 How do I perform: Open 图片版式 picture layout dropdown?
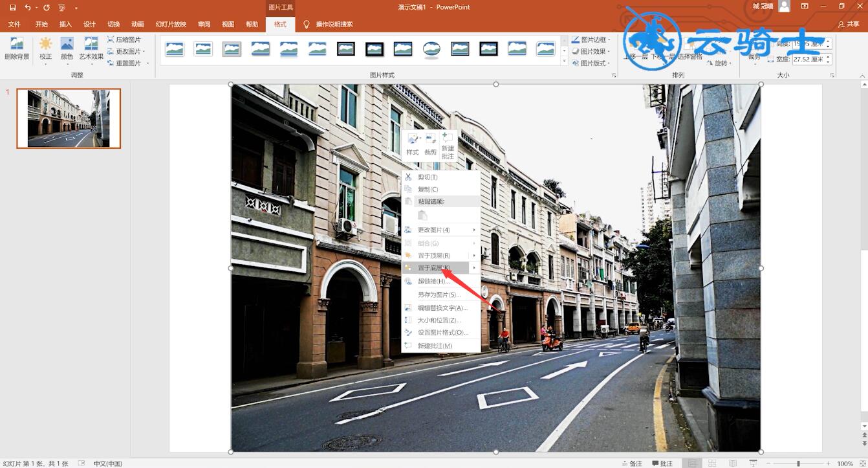(x=591, y=63)
